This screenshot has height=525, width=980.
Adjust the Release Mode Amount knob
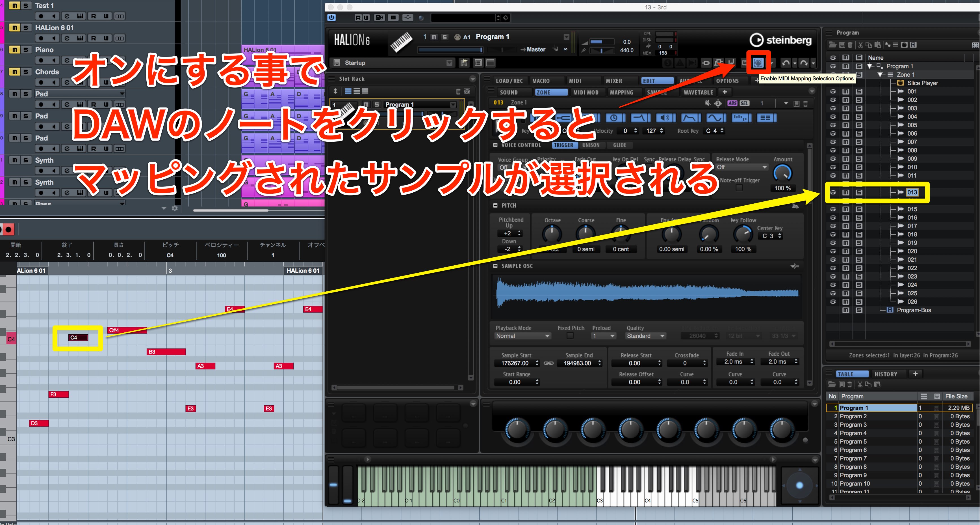(782, 174)
